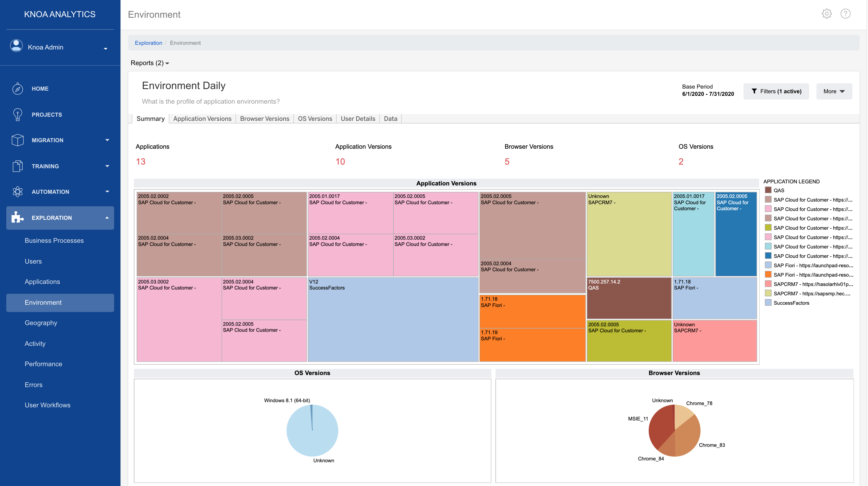This screenshot has width=868, height=486.
Task: Select the Automation atom icon
Action: tap(17, 192)
